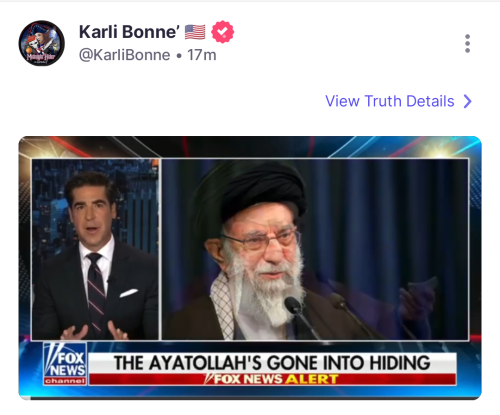Click the Ayatollah's Gone Into Hiding headline
This screenshot has width=500, height=415.
[x=272, y=363]
